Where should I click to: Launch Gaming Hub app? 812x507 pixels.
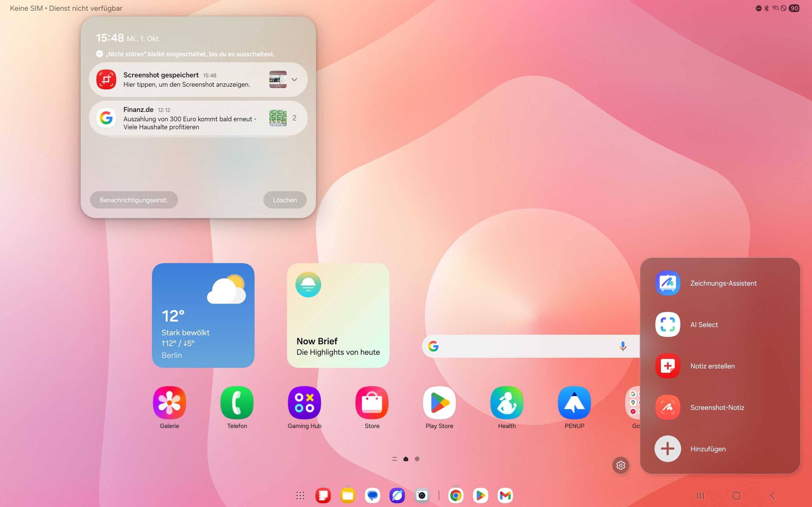304,403
